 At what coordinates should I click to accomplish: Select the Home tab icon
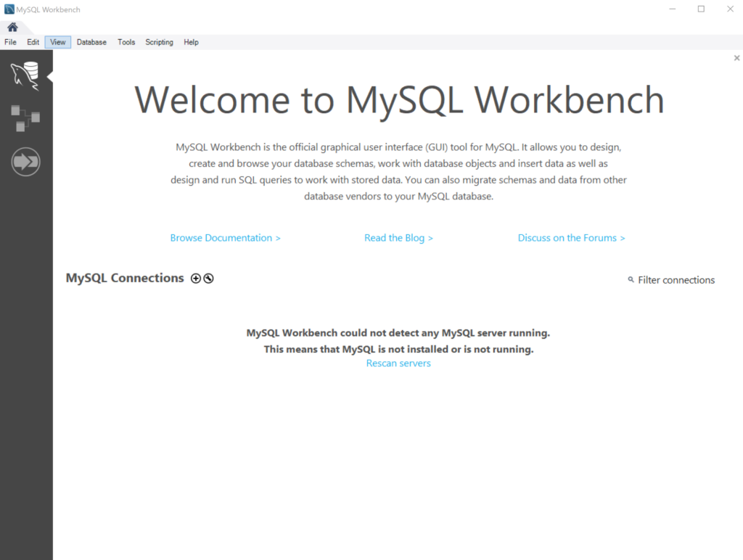click(12, 25)
